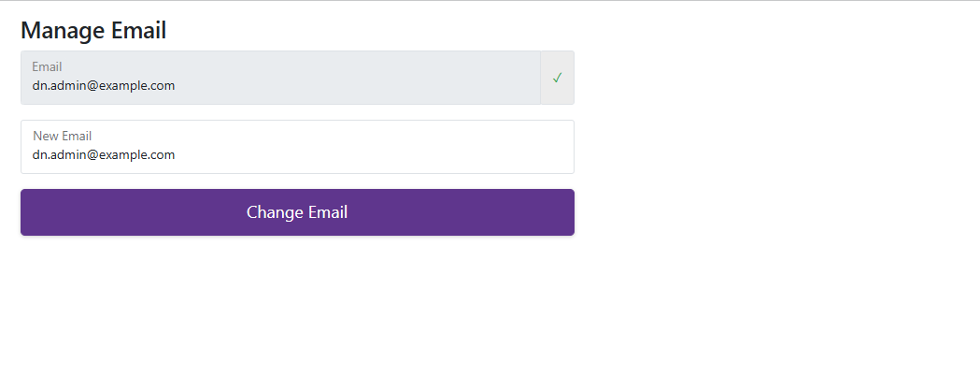
Task: Click dn.admin@example.com text in New Email box
Action: [x=104, y=155]
